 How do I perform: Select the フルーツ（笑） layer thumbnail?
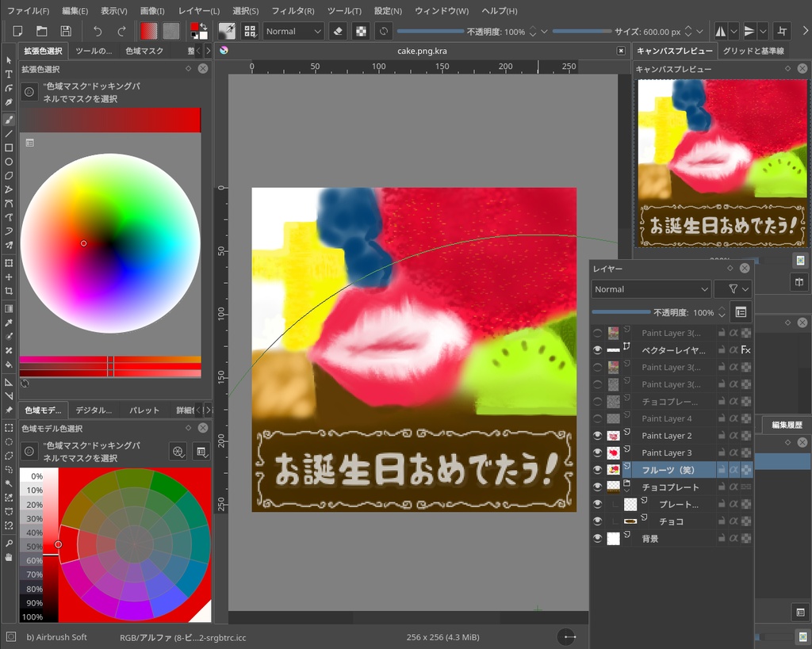[x=614, y=470]
